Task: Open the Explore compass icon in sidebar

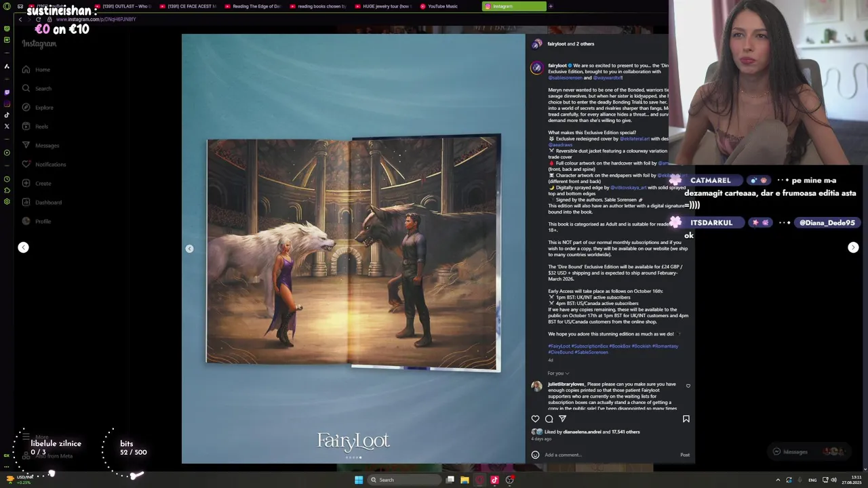Action: click(x=26, y=108)
